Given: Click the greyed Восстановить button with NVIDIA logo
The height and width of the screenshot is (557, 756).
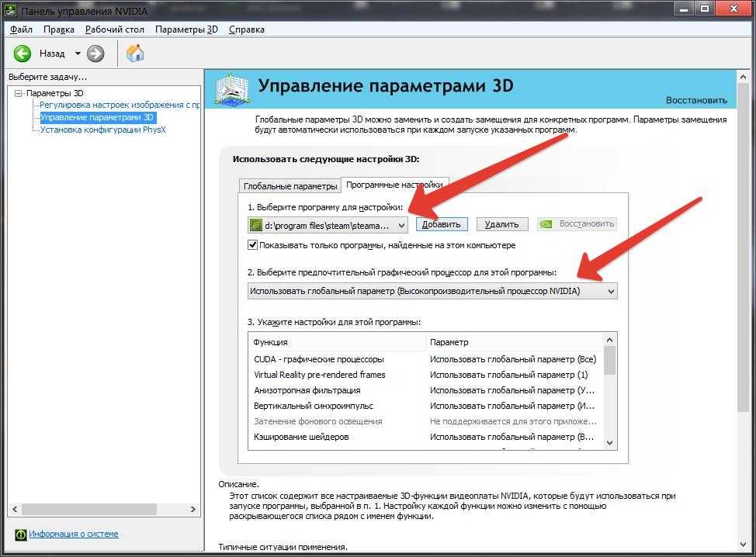Looking at the screenshot, I should point(577,224).
